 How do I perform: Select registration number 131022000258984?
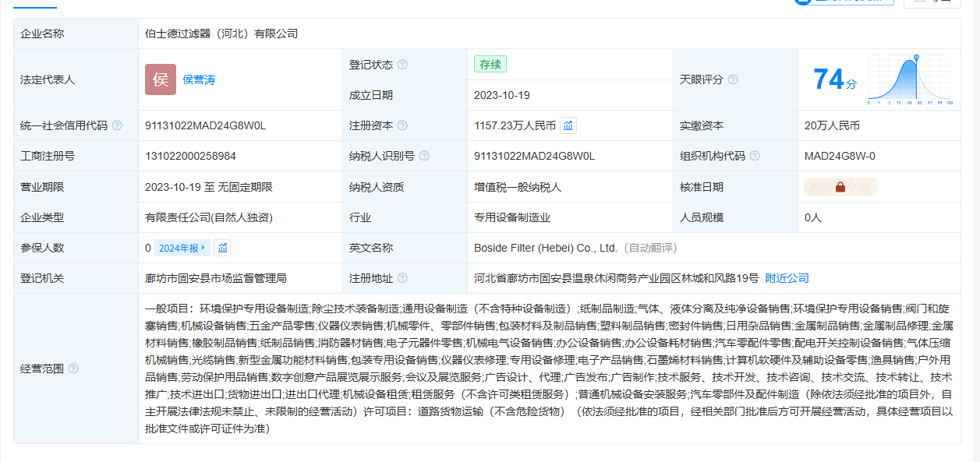(190, 156)
